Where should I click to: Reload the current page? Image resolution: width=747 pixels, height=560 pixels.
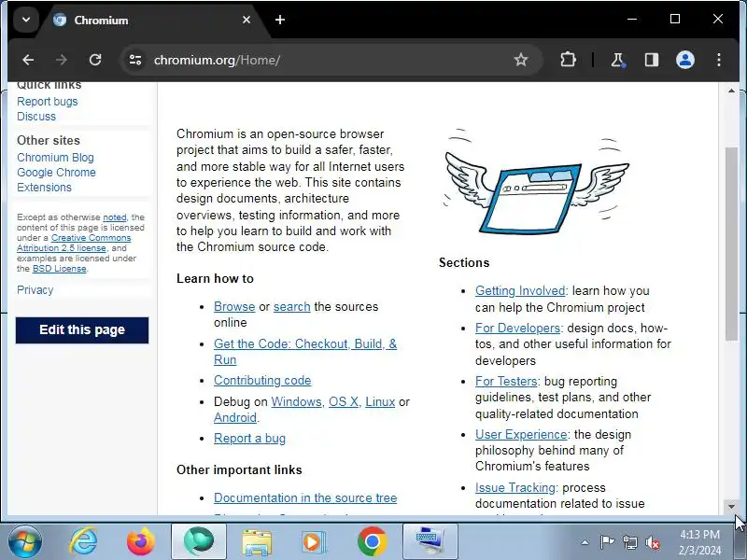coord(95,60)
